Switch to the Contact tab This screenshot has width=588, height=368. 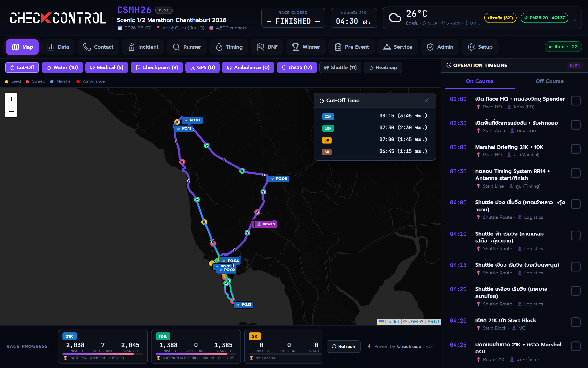coord(98,47)
